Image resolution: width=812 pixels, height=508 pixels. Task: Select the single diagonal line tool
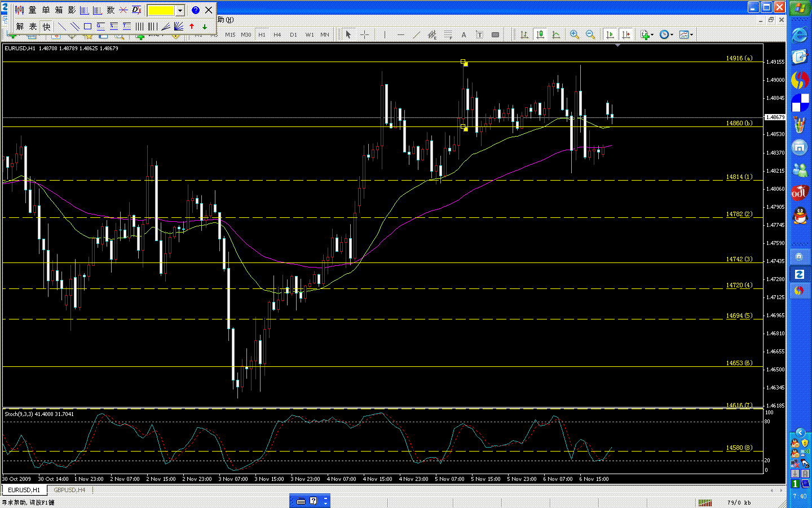[62, 27]
